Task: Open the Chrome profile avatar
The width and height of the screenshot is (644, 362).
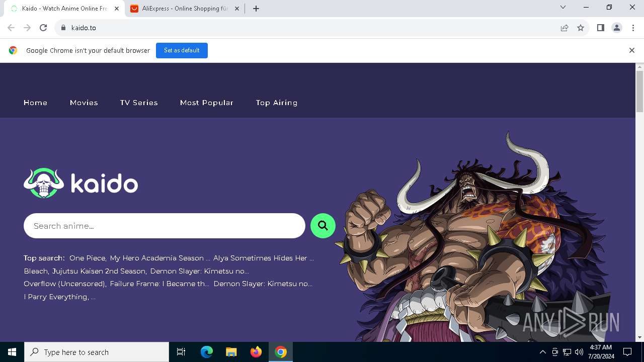Action: pos(617,28)
